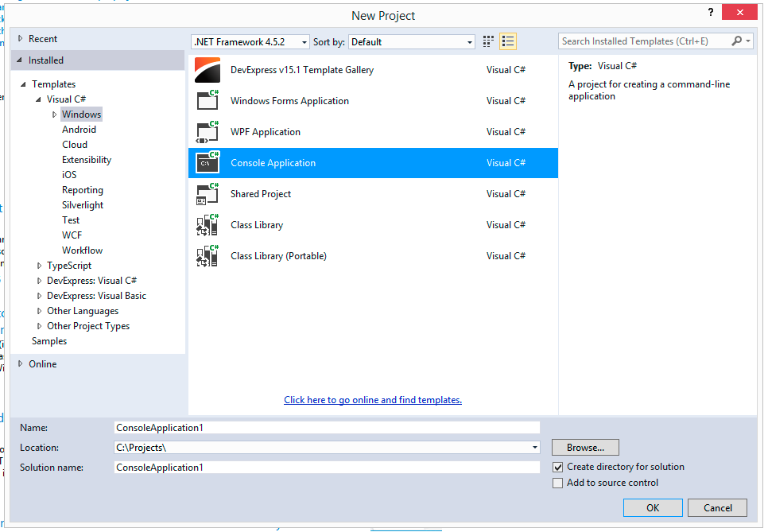Select the Console Application template icon

point(207,162)
